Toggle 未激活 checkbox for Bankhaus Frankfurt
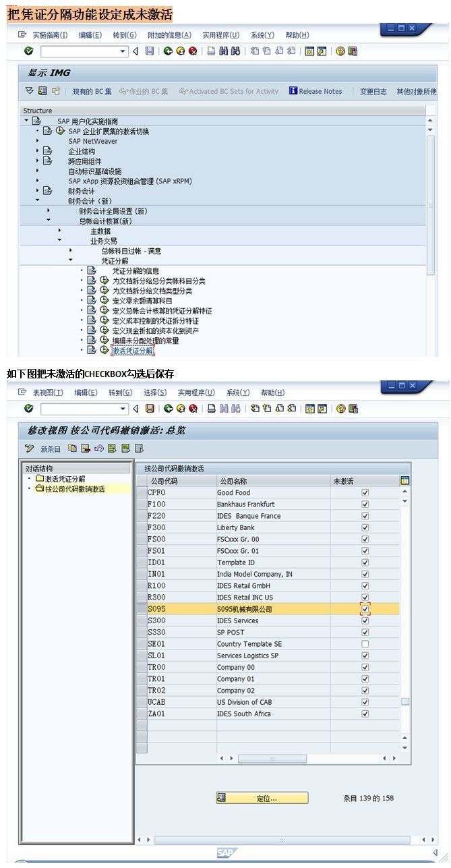 [x=365, y=504]
